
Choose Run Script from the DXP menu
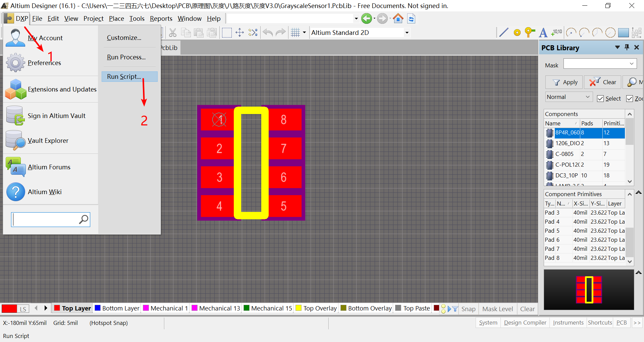[x=124, y=76]
